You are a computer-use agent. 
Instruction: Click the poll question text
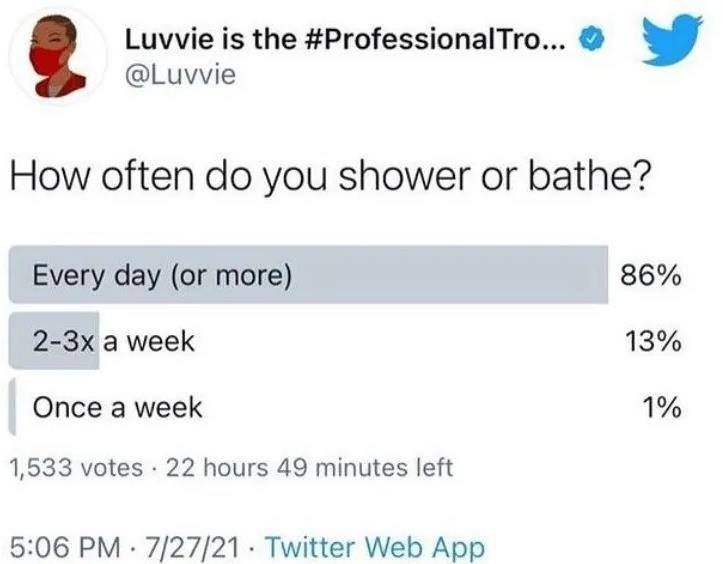330,177
